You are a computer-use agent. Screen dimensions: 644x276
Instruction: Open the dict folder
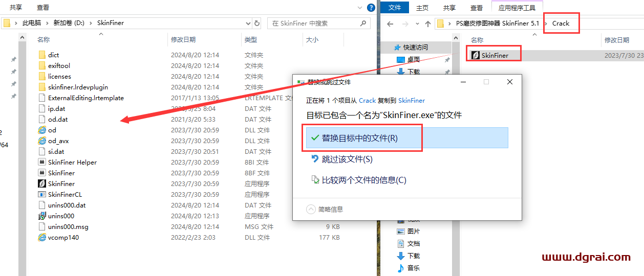[x=53, y=55]
